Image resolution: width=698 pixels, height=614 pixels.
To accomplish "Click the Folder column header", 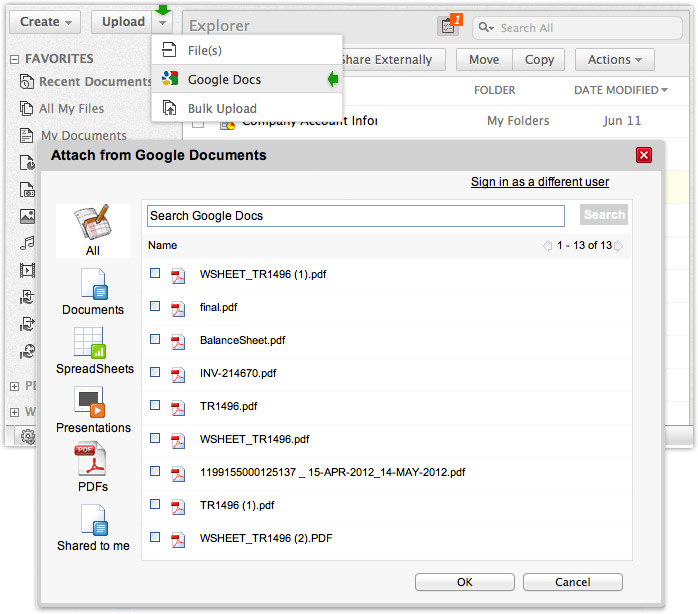I will pos(494,90).
